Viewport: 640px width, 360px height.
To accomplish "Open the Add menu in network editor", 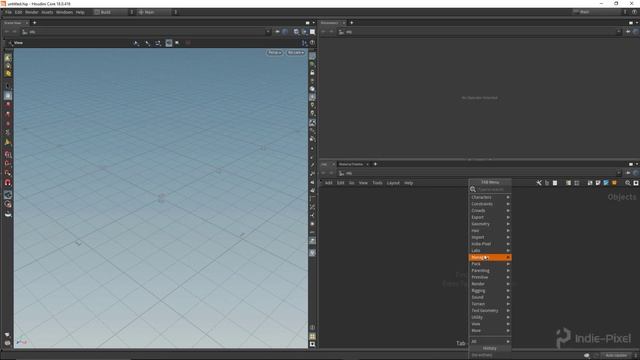I will tap(329, 183).
